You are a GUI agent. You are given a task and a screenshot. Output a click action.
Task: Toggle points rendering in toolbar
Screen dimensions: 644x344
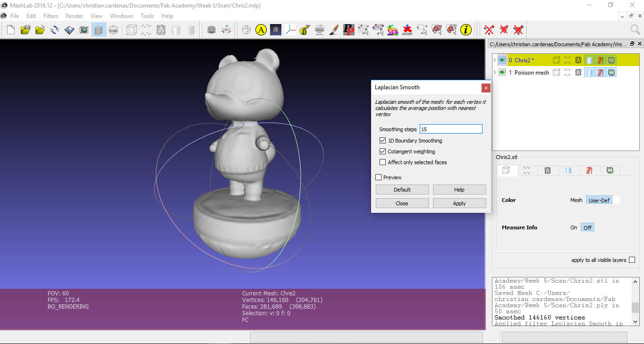[x=146, y=30]
